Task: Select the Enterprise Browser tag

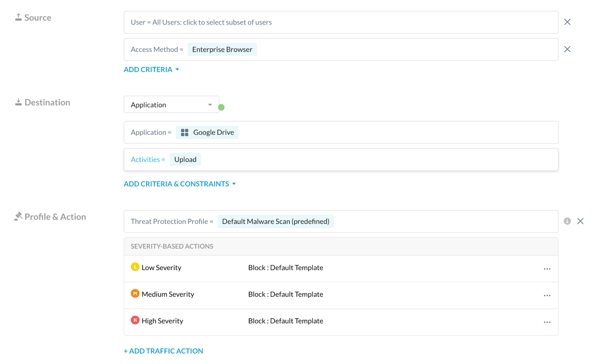Action: point(222,49)
